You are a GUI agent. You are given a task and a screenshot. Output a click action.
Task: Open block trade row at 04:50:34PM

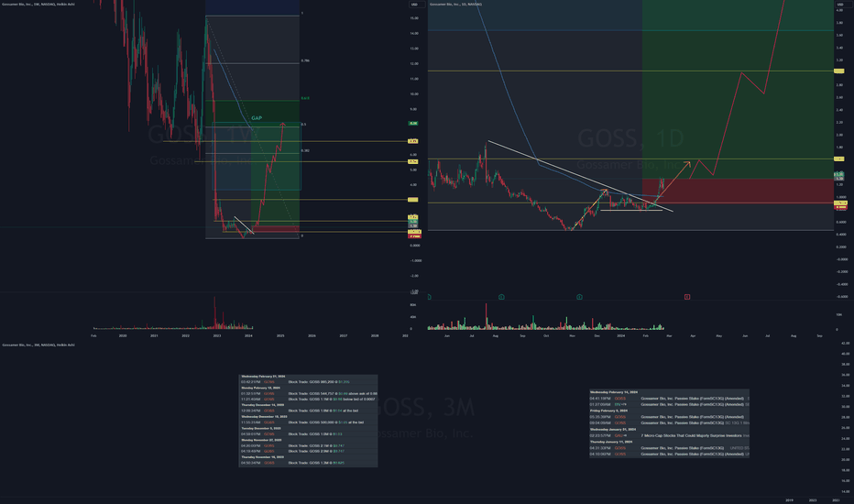[308, 463]
